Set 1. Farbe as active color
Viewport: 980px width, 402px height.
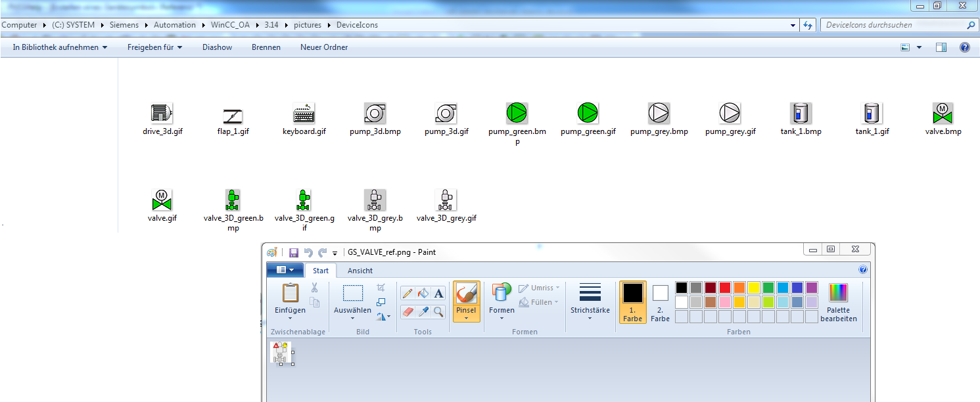click(633, 301)
